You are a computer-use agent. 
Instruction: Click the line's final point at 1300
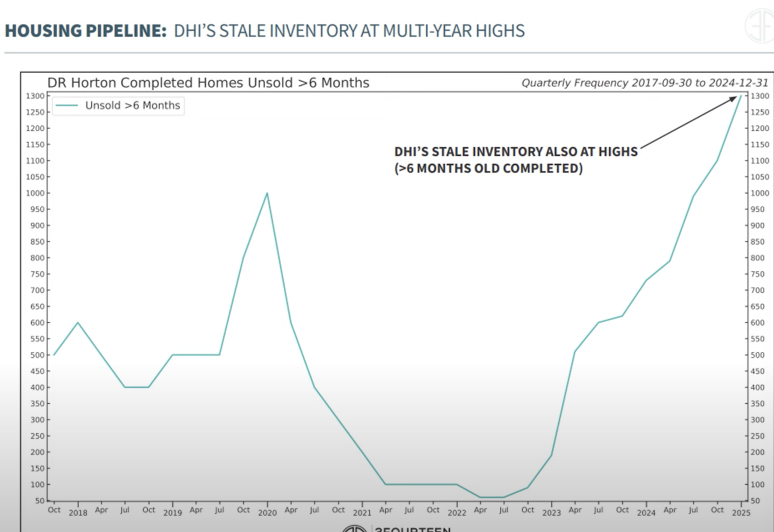point(741,96)
